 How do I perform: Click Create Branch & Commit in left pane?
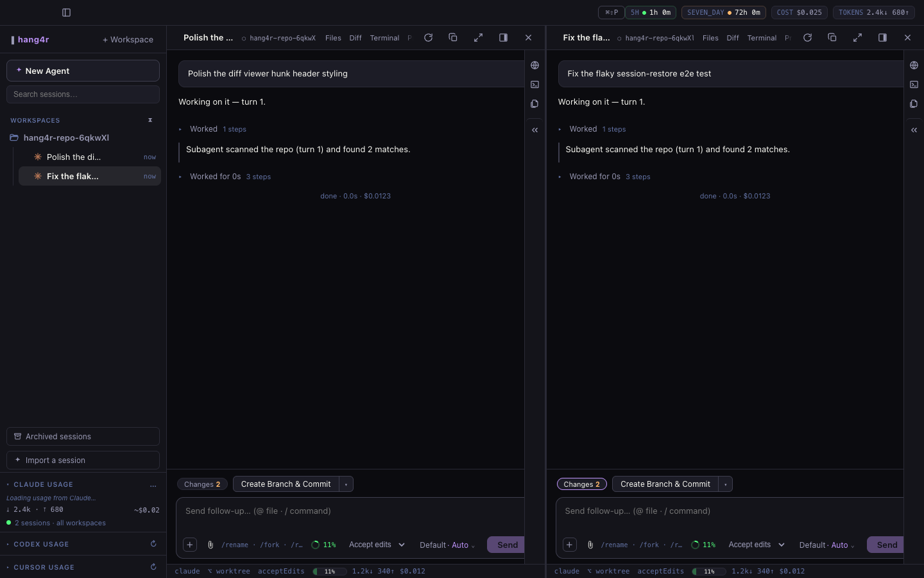(x=286, y=484)
